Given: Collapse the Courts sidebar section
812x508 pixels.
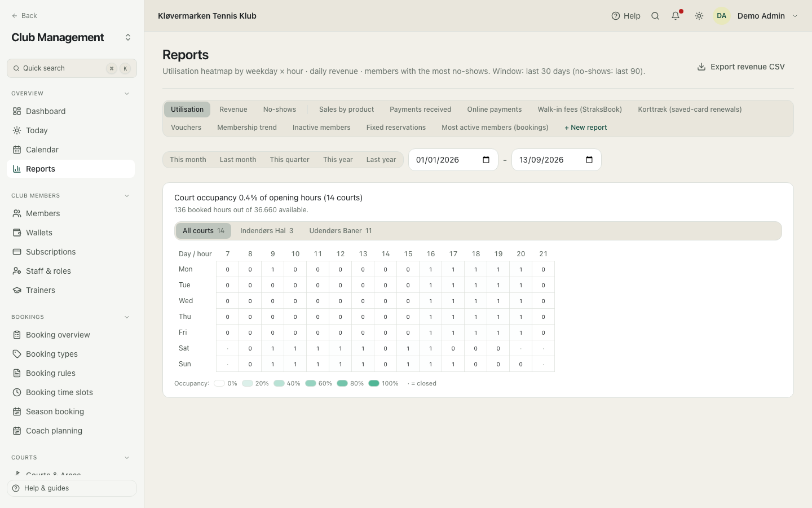Looking at the screenshot, I should tap(127, 458).
